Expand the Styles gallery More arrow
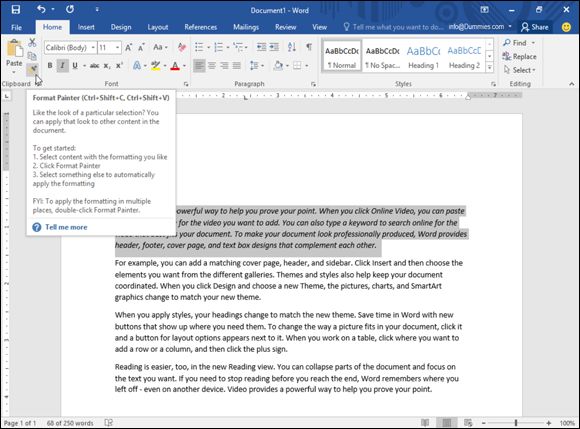The image size is (580, 429). coord(489,67)
